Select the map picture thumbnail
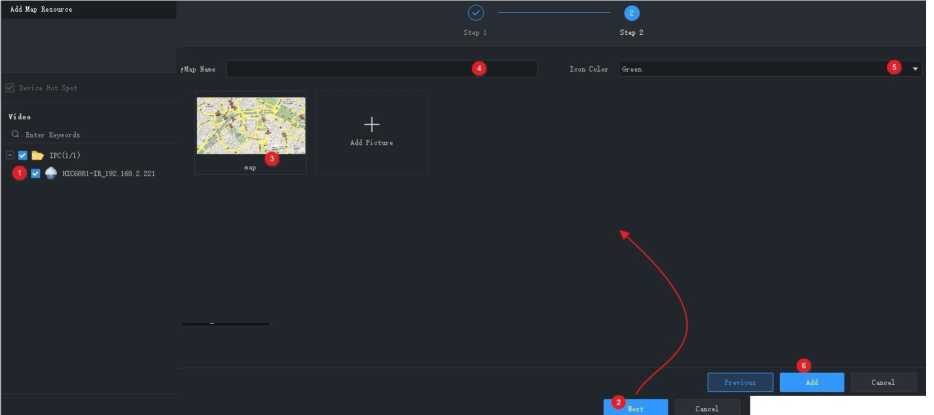 click(251, 126)
